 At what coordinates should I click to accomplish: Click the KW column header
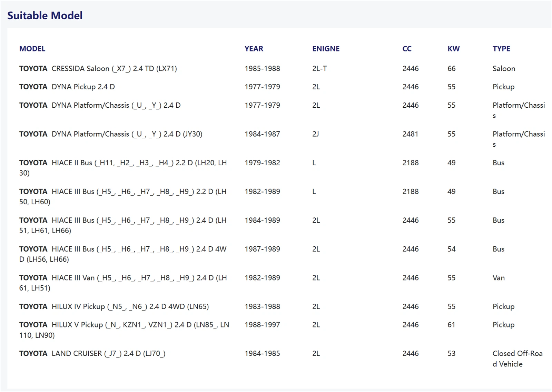pyautogui.click(x=454, y=49)
